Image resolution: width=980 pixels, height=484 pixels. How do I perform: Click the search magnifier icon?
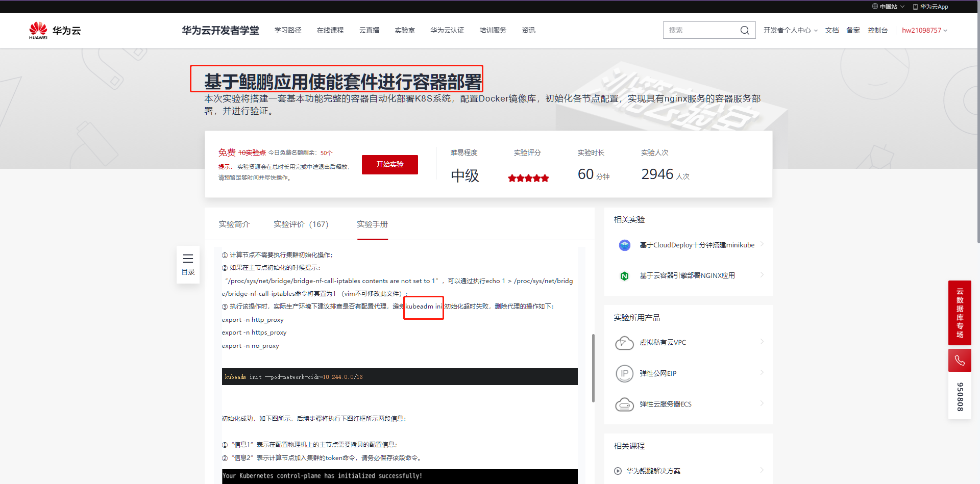[x=745, y=31]
